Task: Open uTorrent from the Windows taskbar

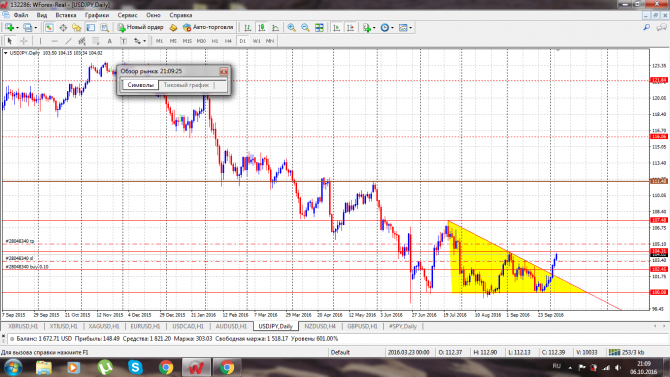Action: tap(105, 367)
